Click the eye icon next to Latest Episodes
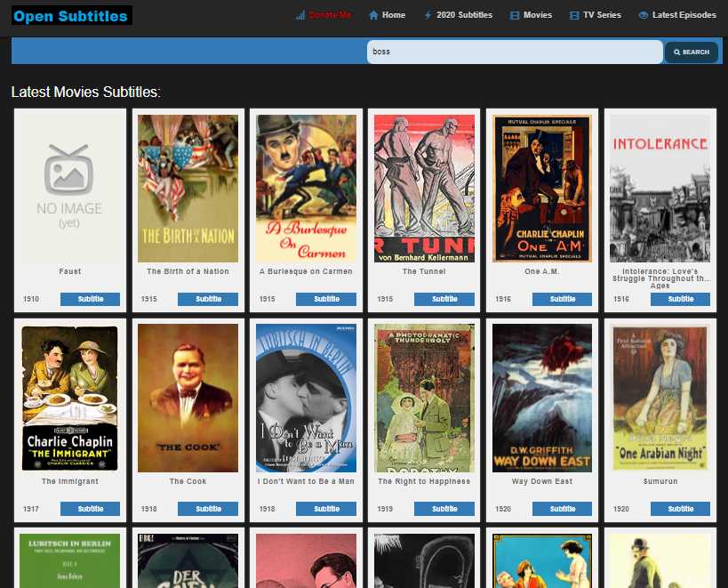This screenshot has height=588, width=728. click(x=644, y=15)
